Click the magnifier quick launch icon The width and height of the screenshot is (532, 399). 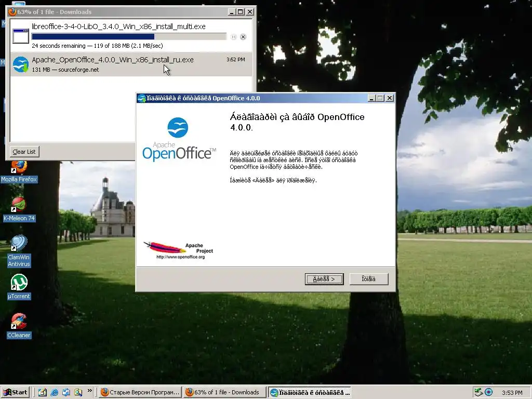(x=78, y=392)
